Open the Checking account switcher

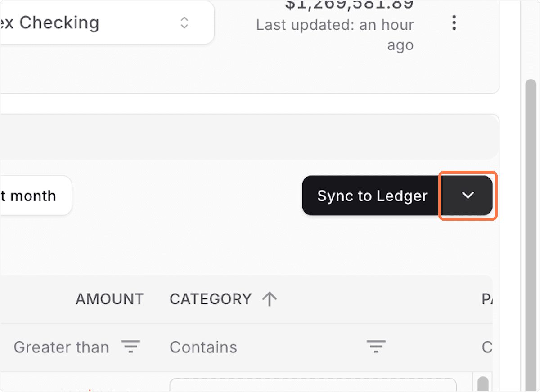(90, 22)
